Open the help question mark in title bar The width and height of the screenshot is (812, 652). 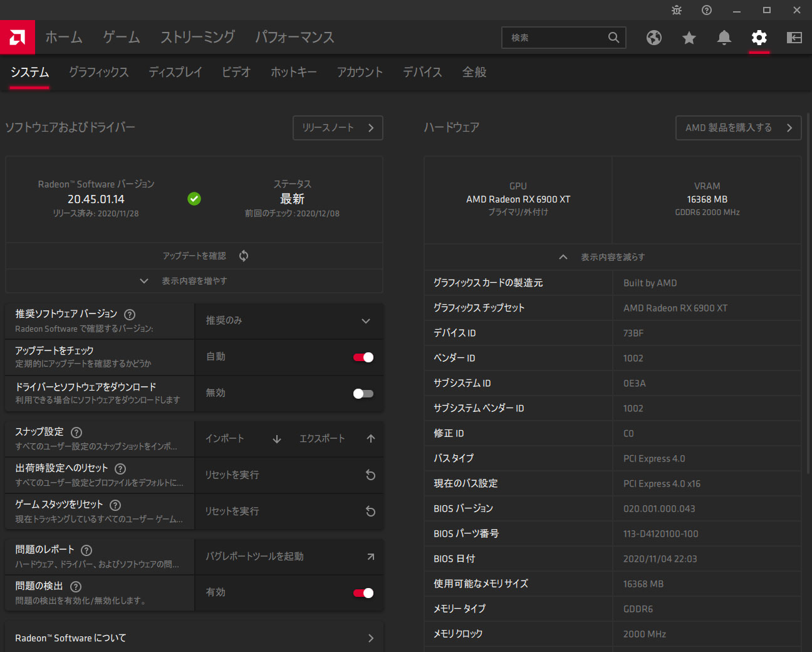tap(707, 10)
